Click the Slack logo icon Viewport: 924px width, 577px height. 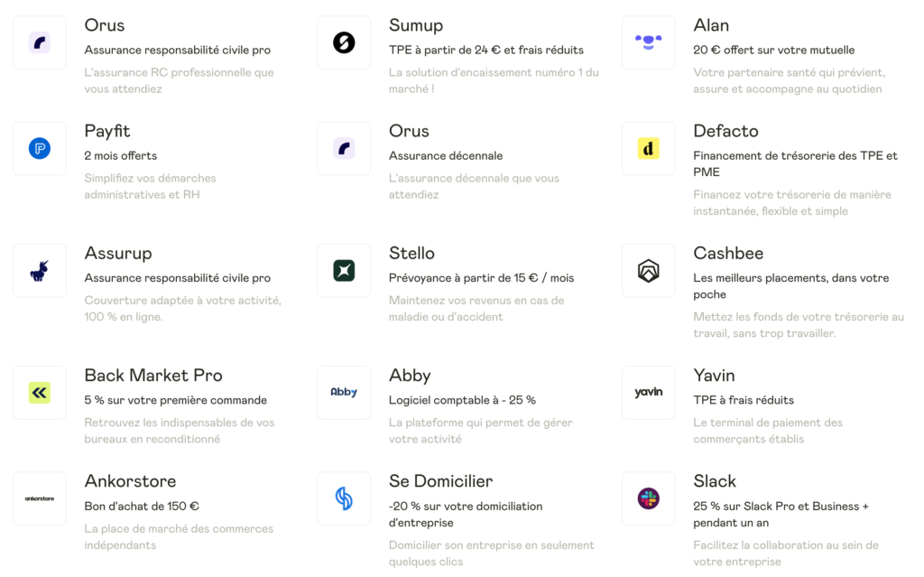click(648, 498)
